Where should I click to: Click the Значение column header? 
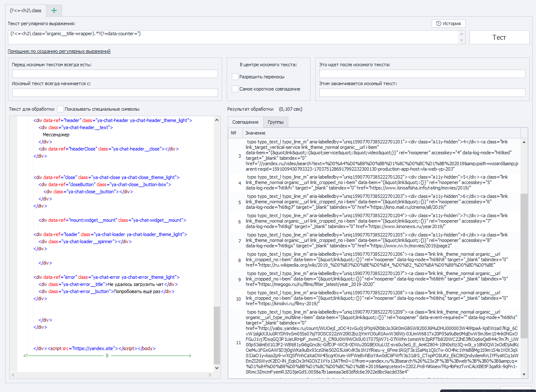point(381,133)
